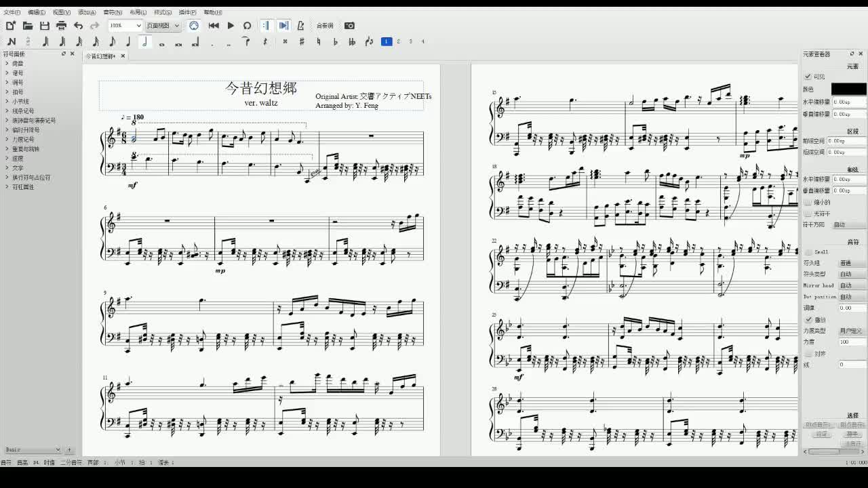Toggle loop playback
Image resolution: width=868 pixels, height=488 pixels.
tap(248, 26)
